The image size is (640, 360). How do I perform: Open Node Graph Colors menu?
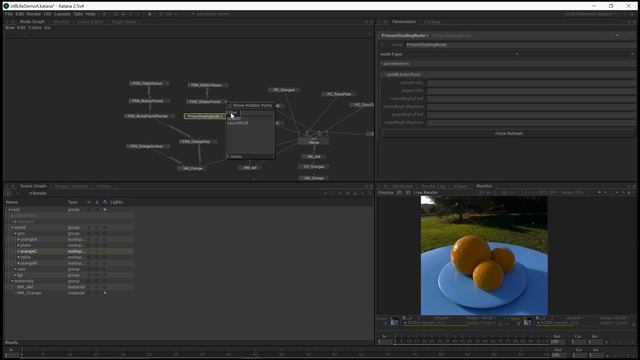click(x=35, y=27)
